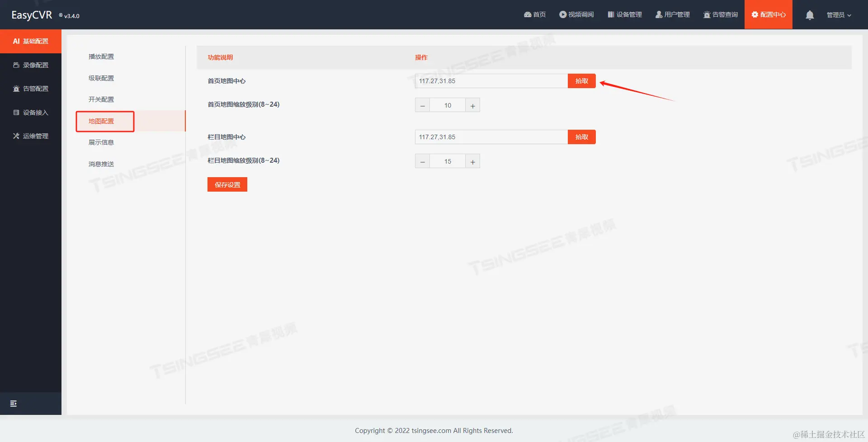The height and width of the screenshot is (442, 868).
Task: Select 配置中心 in top navigation
Action: (x=769, y=14)
